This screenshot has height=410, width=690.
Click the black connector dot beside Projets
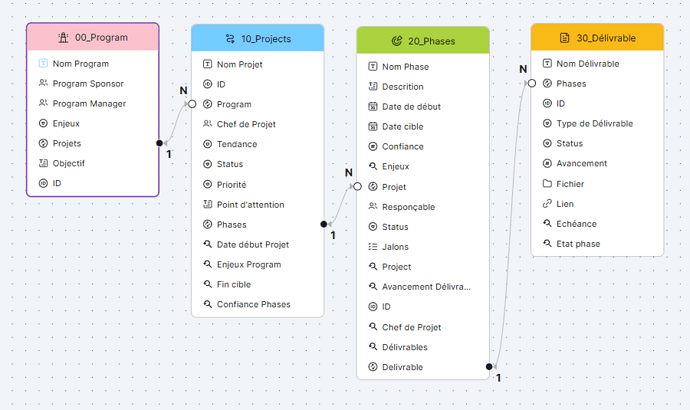[x=159, y=144]
